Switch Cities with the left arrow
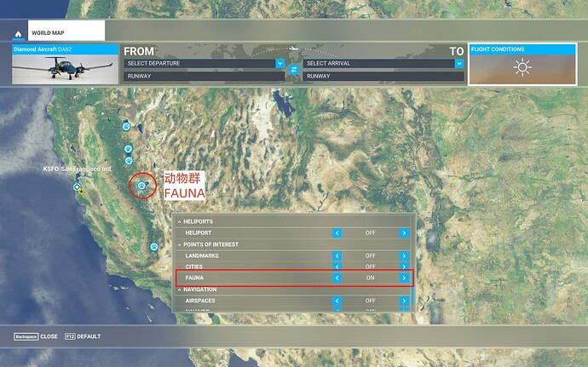This screenshot has width=588, height=367. click(337, 267)
